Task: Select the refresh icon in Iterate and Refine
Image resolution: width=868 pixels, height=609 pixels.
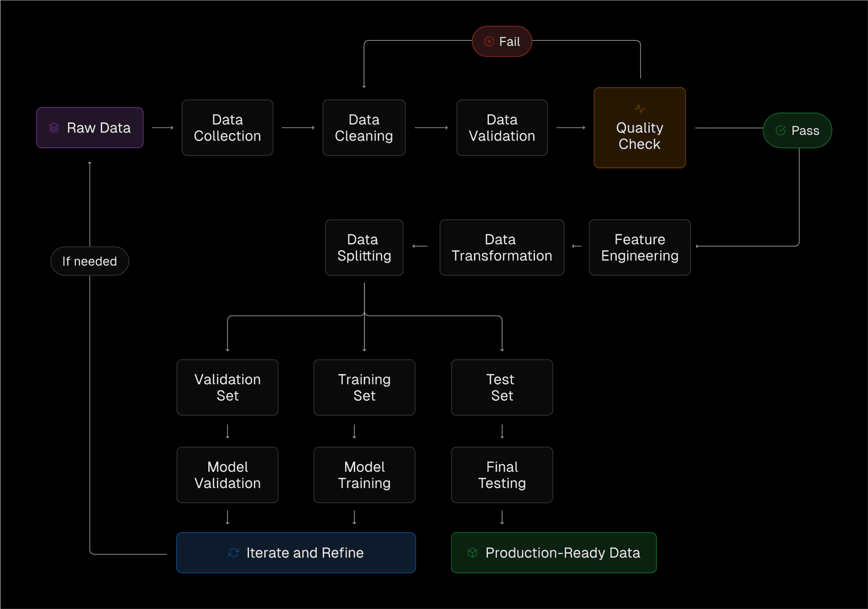Action: [233, 552]
